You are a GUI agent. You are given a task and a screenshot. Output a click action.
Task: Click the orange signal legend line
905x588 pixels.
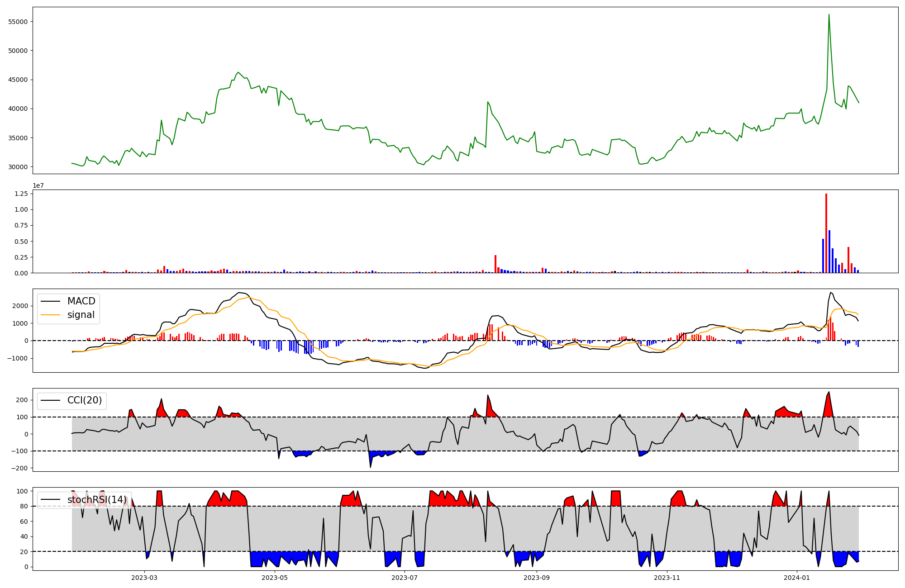(51, 315)
